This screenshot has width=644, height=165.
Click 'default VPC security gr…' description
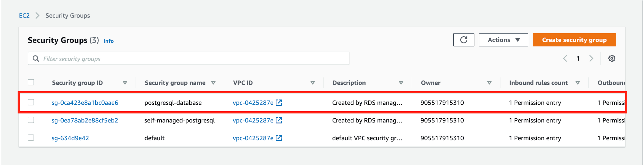pyautogui.click(x=367, y=138)
